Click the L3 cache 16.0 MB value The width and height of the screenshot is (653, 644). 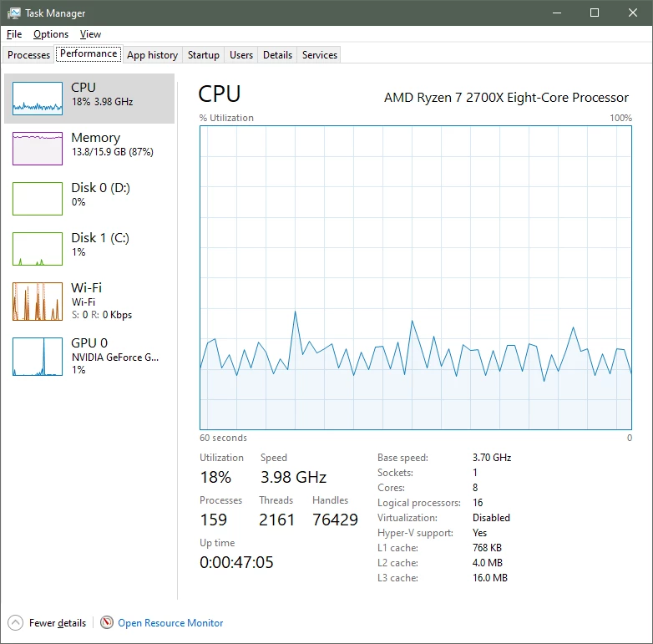coord(489,577)
